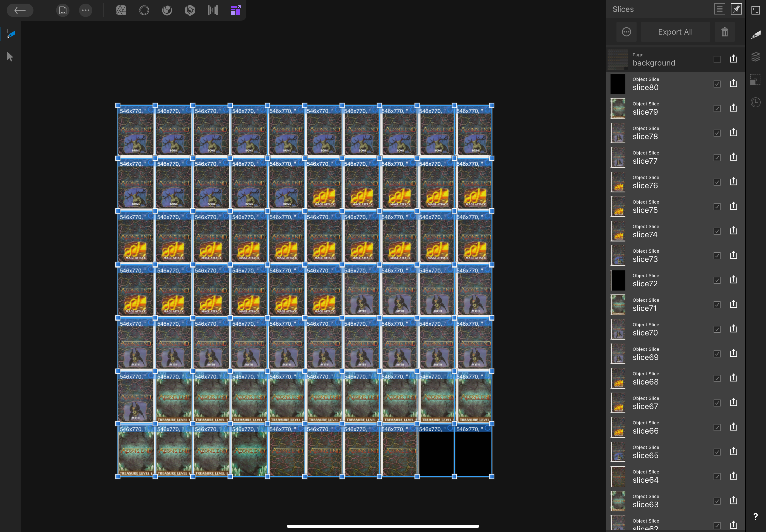Open the document menu icon
The width and height of the screenshot is (766, 532).
tap(63, 10)
